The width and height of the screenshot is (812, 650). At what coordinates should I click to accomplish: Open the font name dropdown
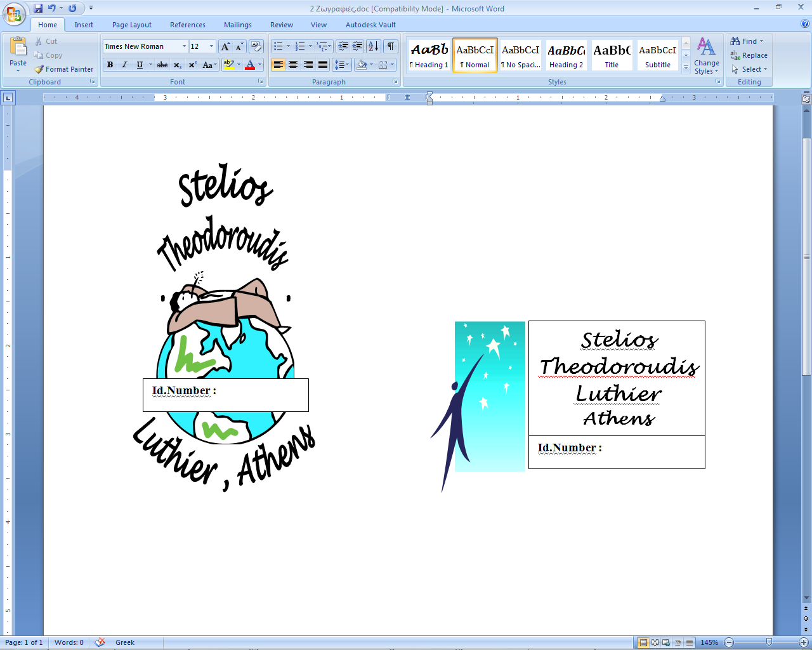[184, 46]
